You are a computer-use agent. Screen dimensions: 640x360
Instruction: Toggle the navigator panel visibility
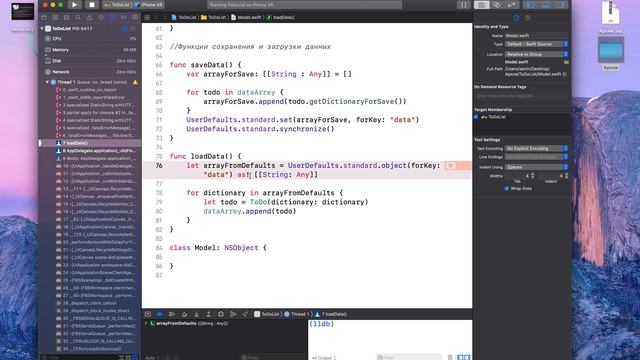point(531,5)
